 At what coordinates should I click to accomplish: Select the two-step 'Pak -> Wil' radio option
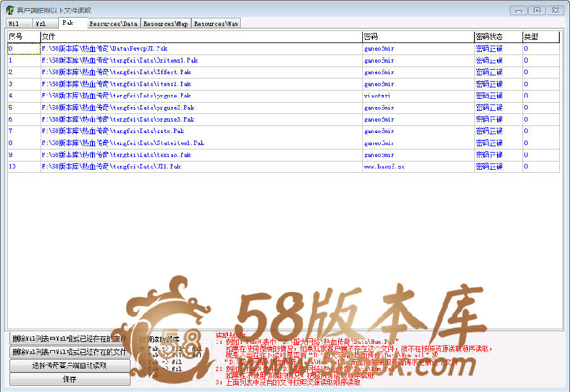pos(142,362)
